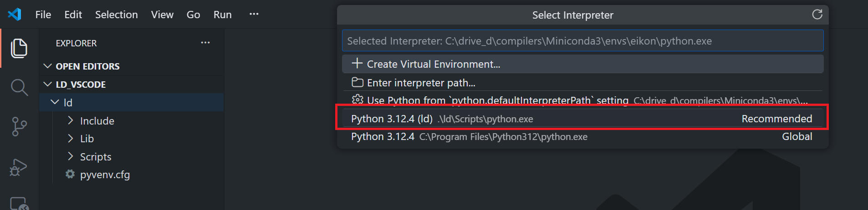Click the VS Code logo icon
The height and width of the screenshot is (210, 868).
(15, 15)
